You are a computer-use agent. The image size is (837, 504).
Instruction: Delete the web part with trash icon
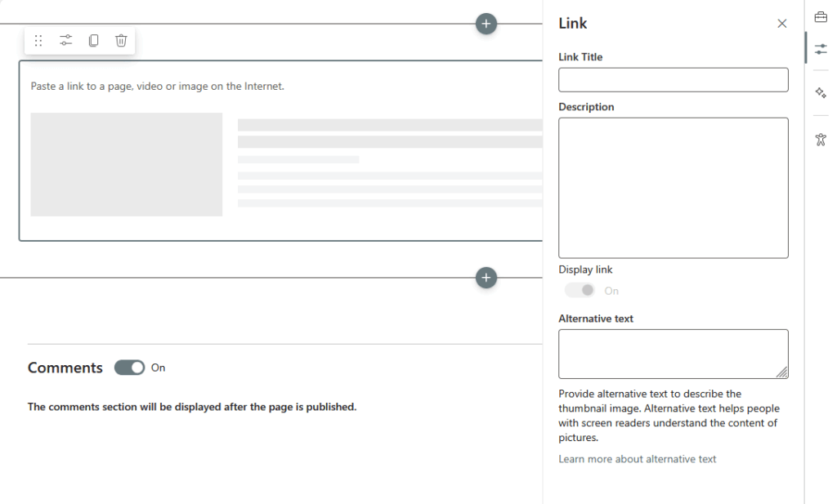[x=121, y=41]
